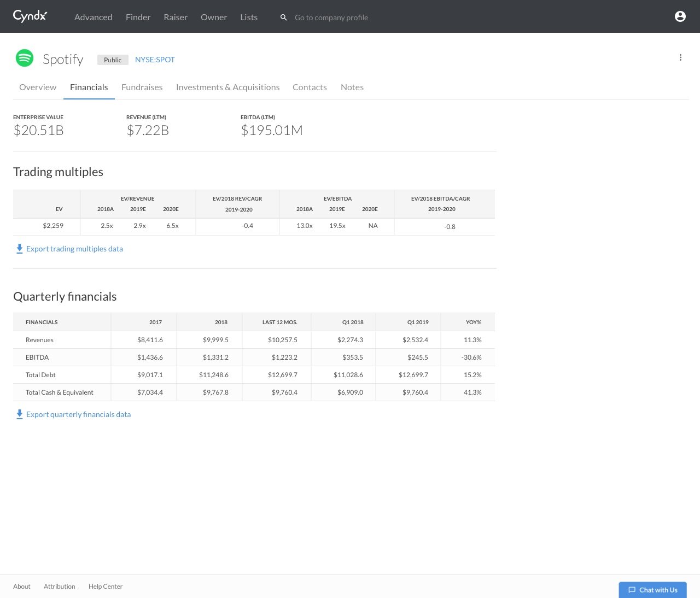
Task: Click the EBITDA row label in Quarterly financials
Action: click(x=37, y=357)
